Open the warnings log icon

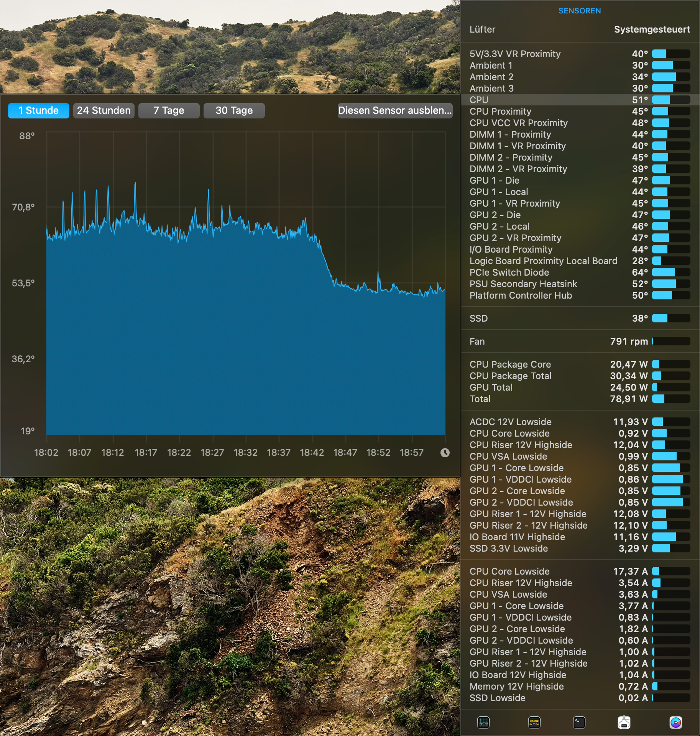(x=534, y=722)
